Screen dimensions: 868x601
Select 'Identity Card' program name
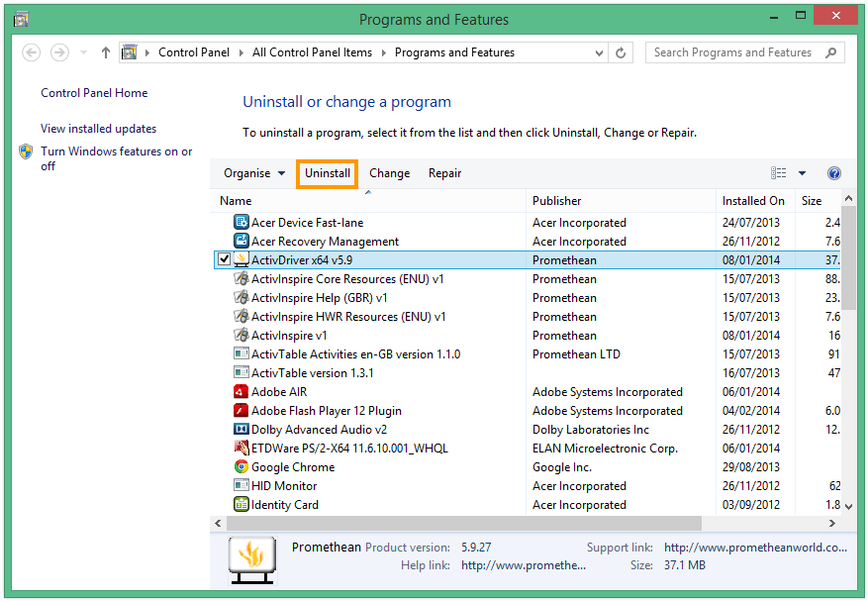284,505
